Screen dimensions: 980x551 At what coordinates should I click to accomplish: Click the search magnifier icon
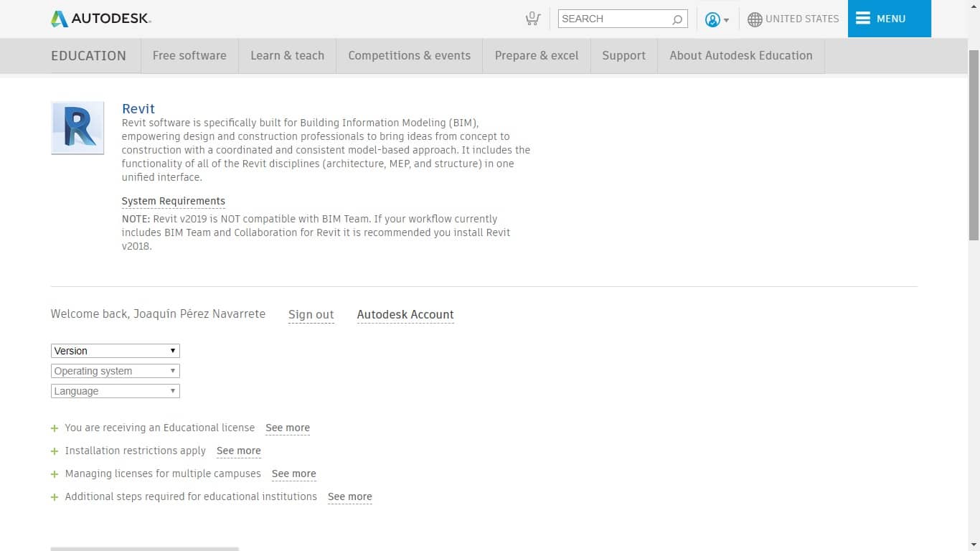point(677,19)
